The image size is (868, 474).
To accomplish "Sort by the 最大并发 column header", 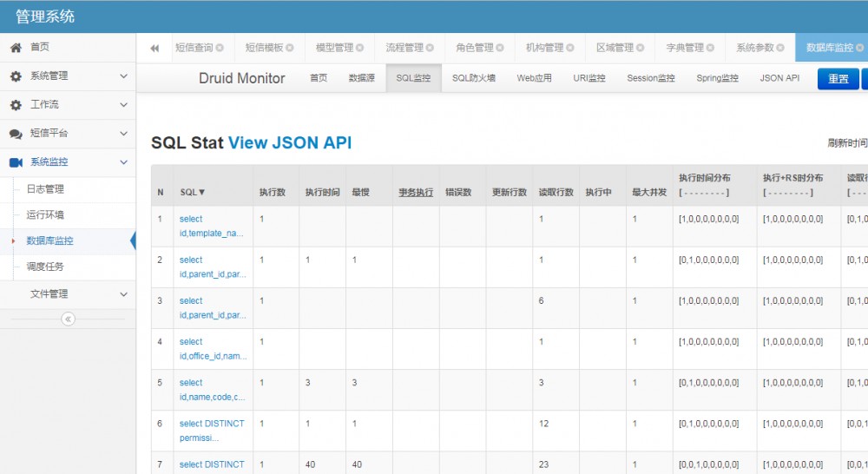I will pos(649,192).
